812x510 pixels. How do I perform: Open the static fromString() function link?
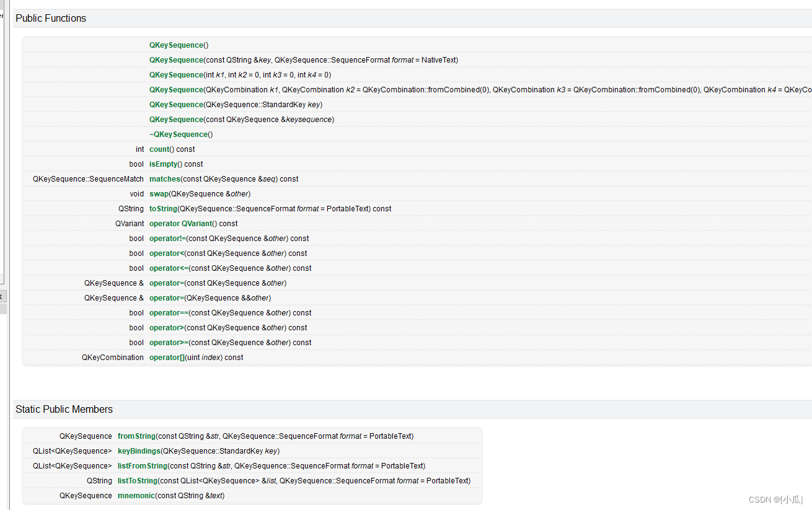[x=136, y=436]
